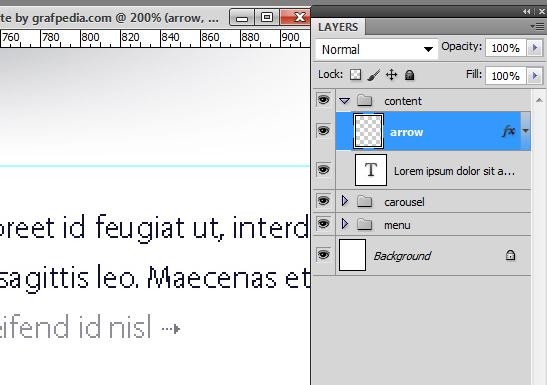Select the arrow layer thumbnail

tap(368, 131)
